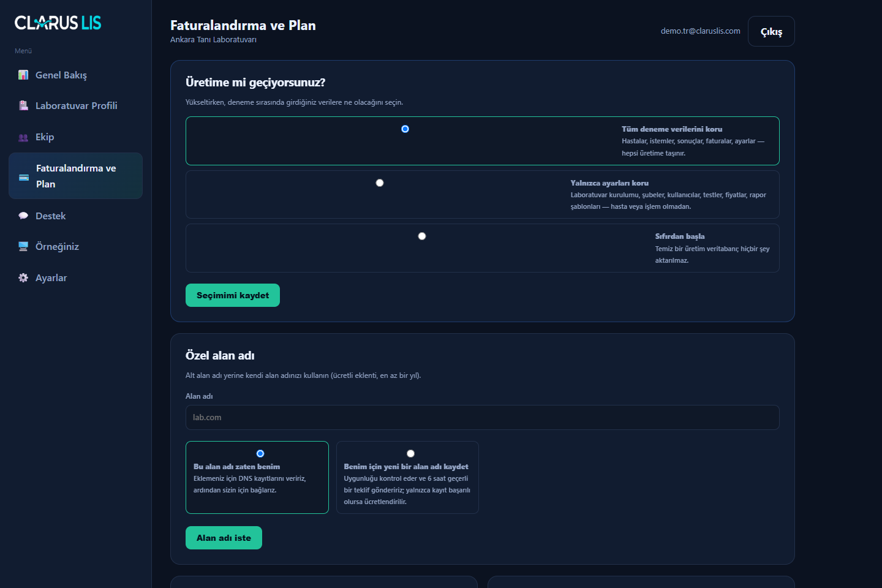Click Alan adı iste button
Image resolution: width=882 pixels, height=588 pixels.
224,538
